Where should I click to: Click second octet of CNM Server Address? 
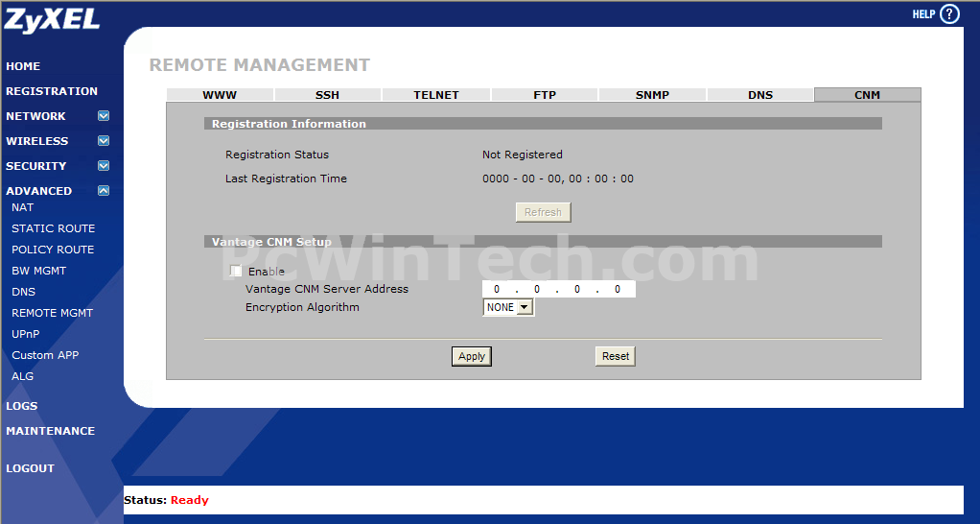click(537, 289)
